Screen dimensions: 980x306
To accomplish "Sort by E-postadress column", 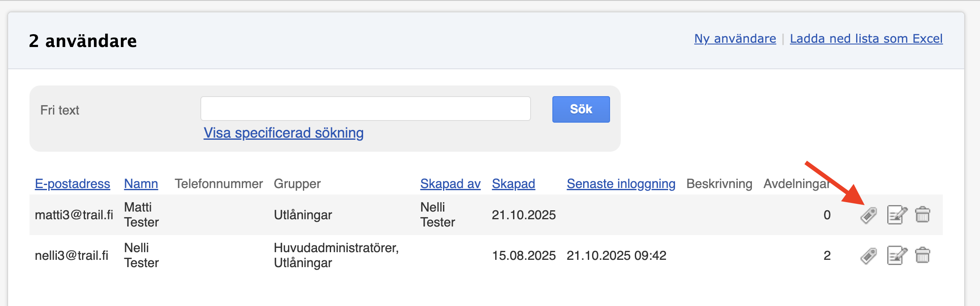I will (73, 184).
